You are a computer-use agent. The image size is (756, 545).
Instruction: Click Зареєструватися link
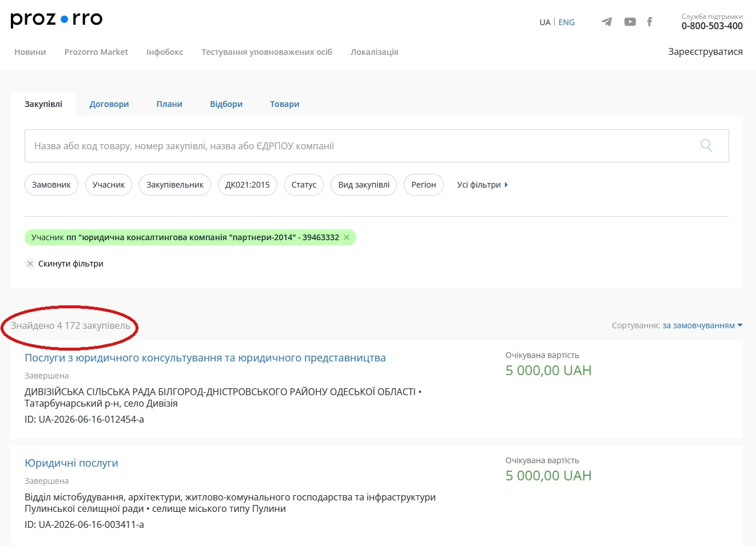click(705, 51)
